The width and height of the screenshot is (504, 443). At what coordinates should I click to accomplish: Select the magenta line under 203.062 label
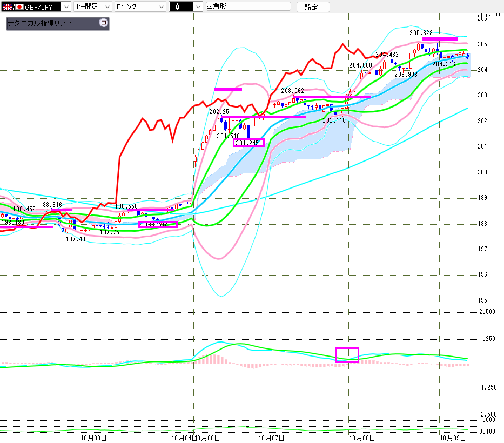click(x=332, y=97)
